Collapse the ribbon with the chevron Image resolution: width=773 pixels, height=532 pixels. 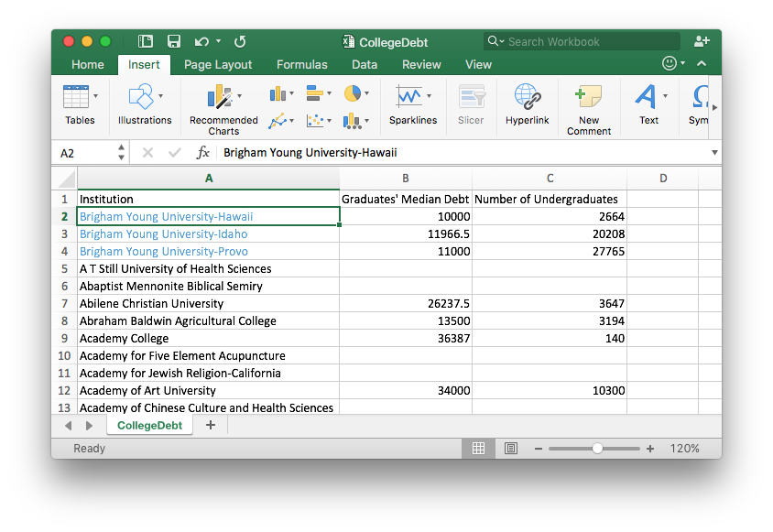coord(702,63)
